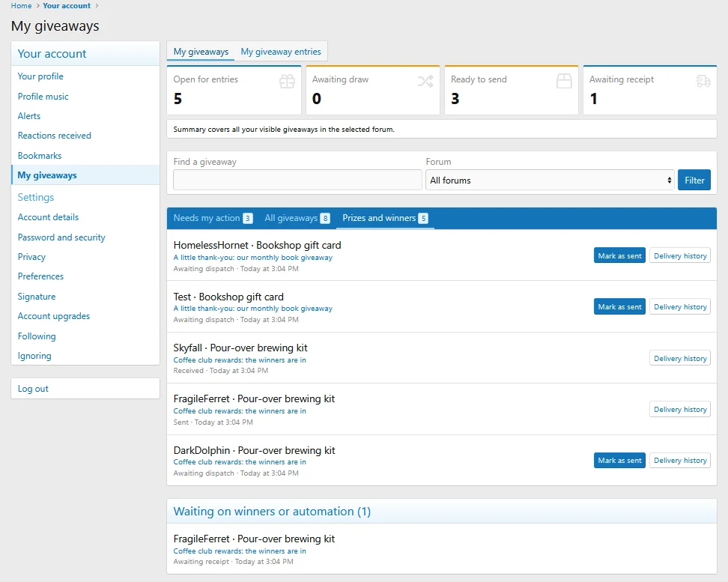728x582 pixels.
Task: Click Log out
Action: point(85,389)
